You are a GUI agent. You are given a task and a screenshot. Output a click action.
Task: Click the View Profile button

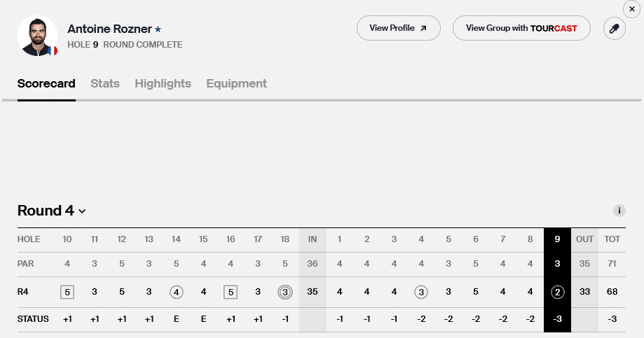(x=399, y=28)
